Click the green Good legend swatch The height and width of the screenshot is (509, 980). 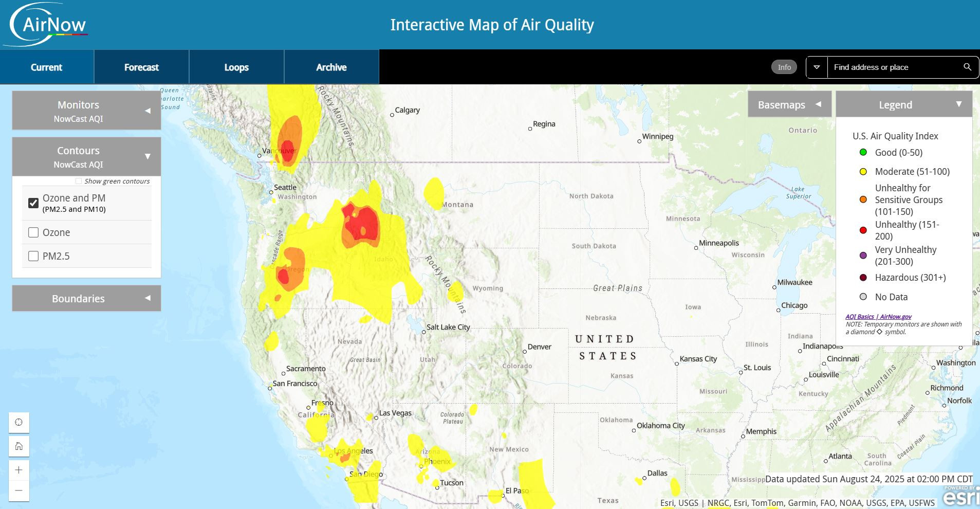(x=863, y=152)
